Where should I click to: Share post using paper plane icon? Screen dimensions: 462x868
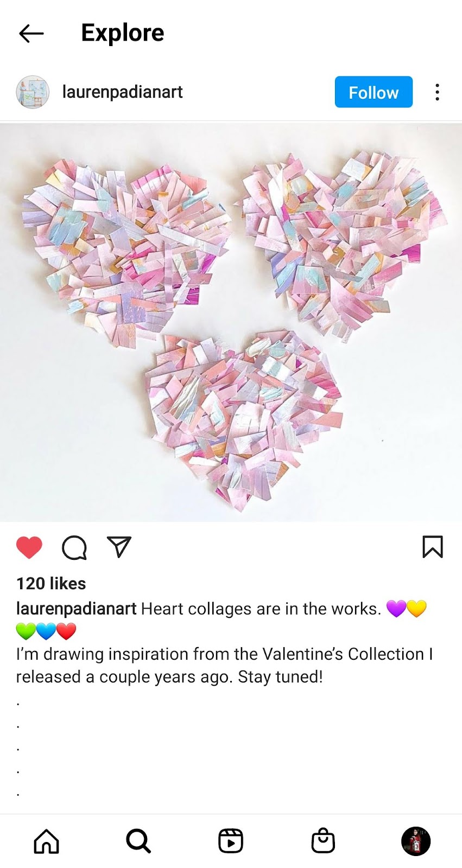pyautogui.click(x=119, y=547)
